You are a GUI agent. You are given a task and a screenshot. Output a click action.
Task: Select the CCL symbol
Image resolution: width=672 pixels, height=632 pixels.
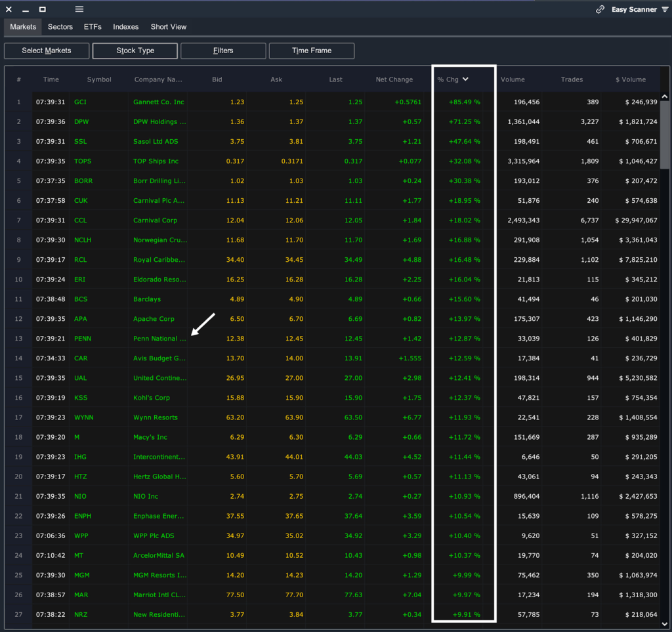80,221
